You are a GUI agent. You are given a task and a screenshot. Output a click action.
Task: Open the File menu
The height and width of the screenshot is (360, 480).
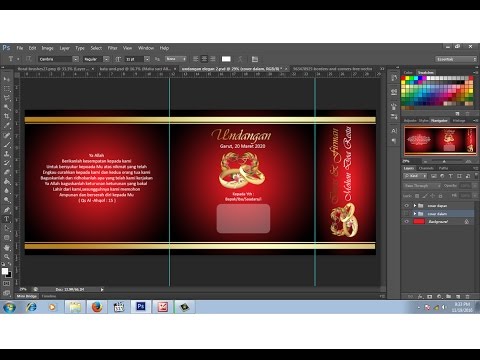pos(20,48)
